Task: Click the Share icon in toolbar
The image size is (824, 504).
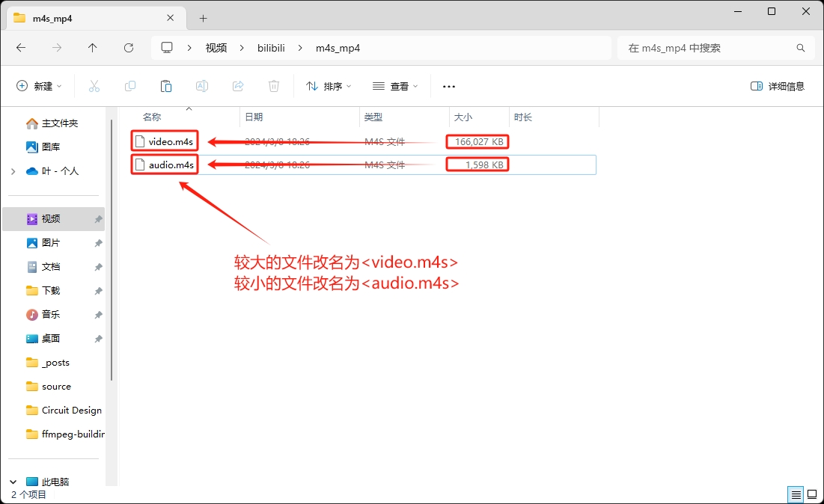Action: pos(238,86)
